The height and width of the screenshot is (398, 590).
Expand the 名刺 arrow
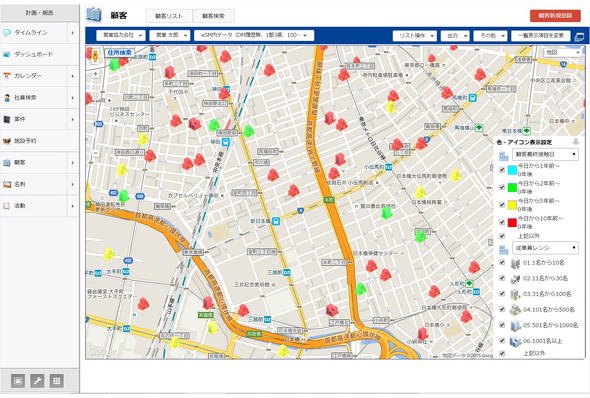[x=73, y=184]
